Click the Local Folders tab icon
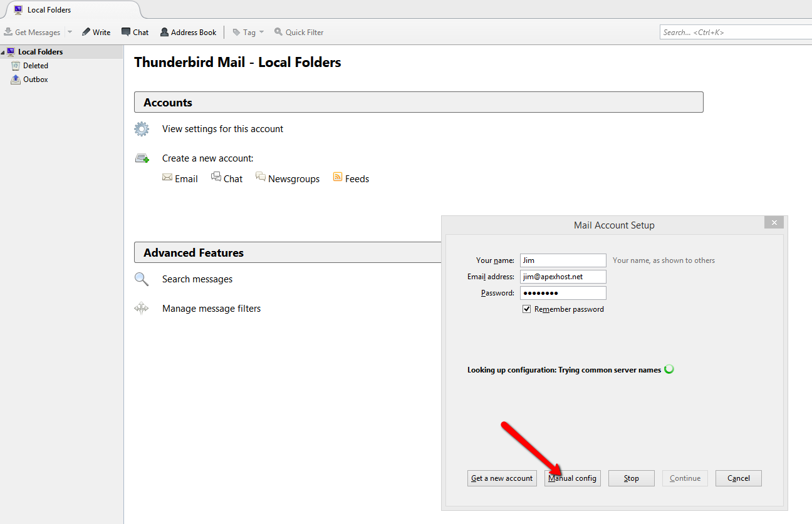Screen dimensions: 812x524 pyautogui.click(x=18, y=10)
